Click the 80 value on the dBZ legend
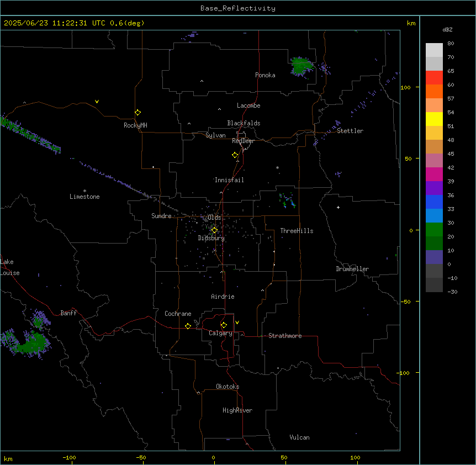476x465 pixels. pyautogui.click(x=451, y=44)
